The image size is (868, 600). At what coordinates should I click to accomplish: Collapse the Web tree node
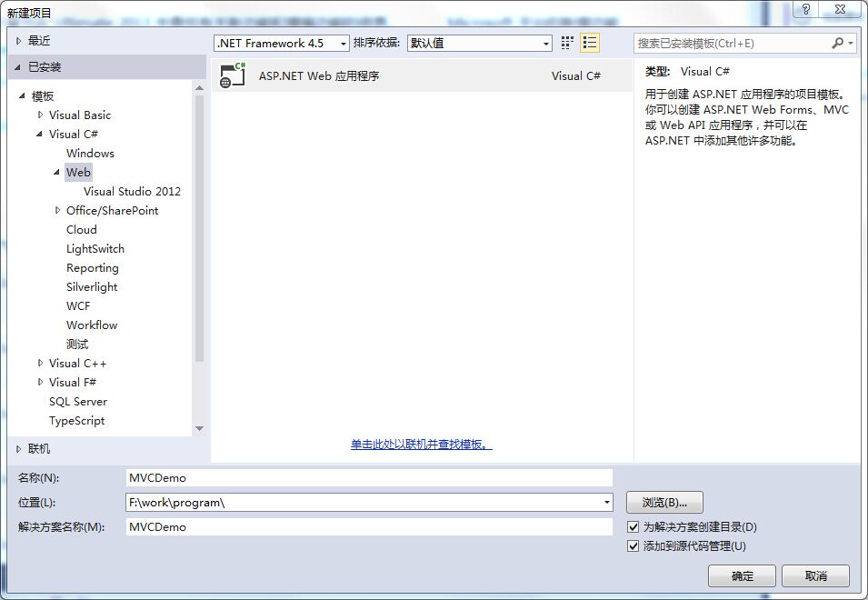click(x=56, y=172)
